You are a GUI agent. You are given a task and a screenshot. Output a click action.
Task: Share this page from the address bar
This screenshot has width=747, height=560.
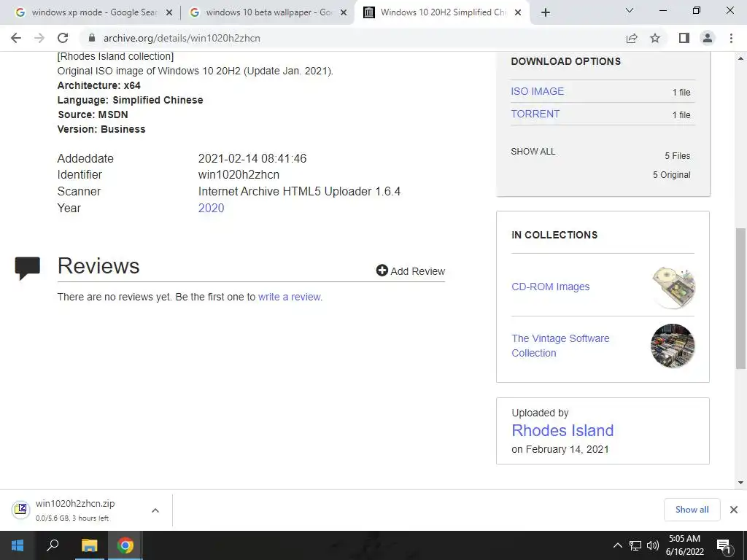(x=632, y=38)
